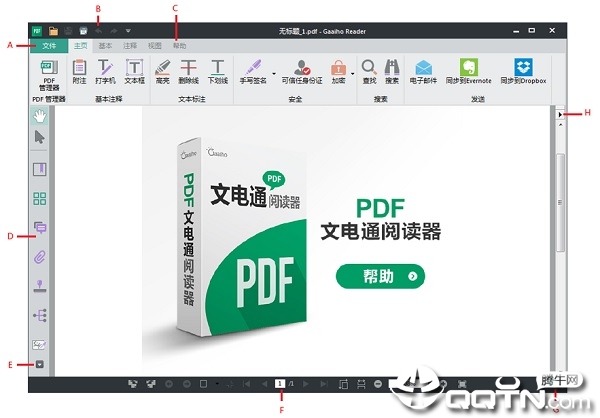The image size is (600, 418).
Task: Click 同步到Evernote sync icon
Action: [469, 72]
